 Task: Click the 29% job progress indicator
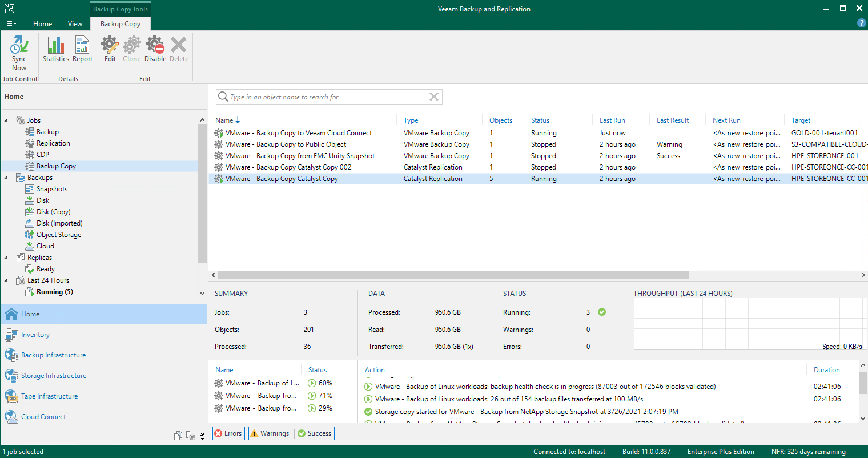point(320,408)
